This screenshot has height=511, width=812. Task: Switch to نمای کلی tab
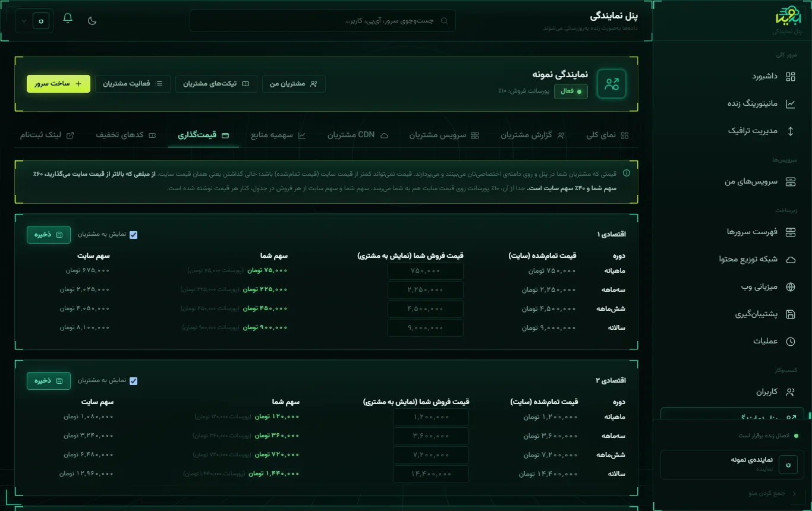click(607, 135)
